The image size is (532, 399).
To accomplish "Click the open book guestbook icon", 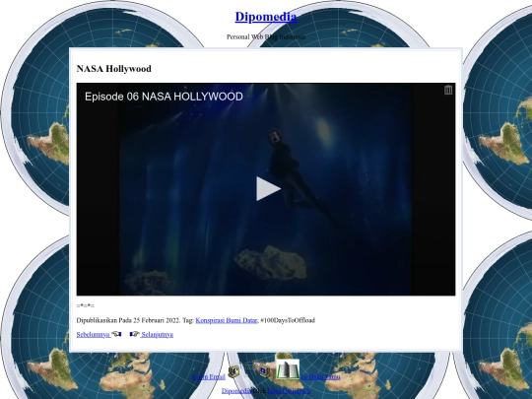I will pos(288,369).
